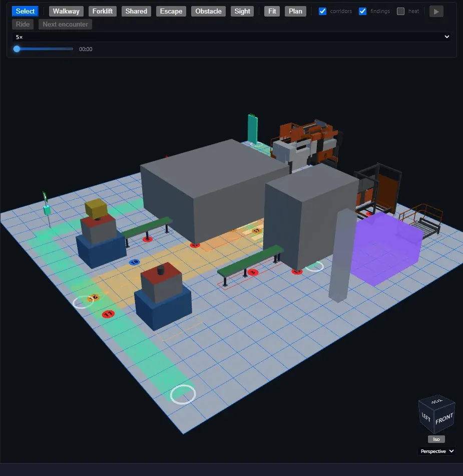
Task: Choose the Walkway drawing tool
Action: tap(66, 11)
